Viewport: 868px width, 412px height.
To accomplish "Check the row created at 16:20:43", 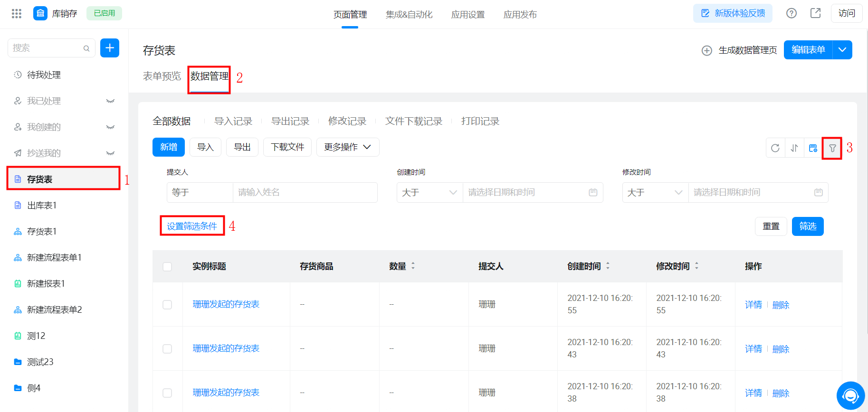I will [x=167, y=349].
